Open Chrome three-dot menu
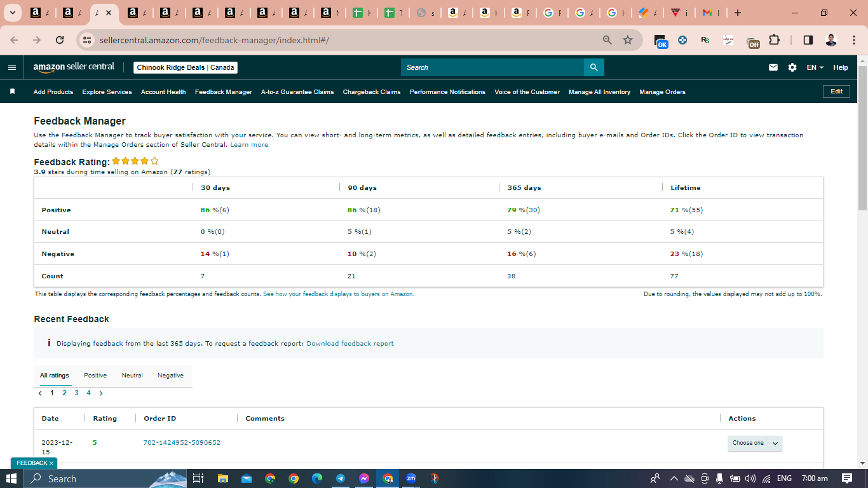The width and height of the screenshot is (868, 488). 853,40
